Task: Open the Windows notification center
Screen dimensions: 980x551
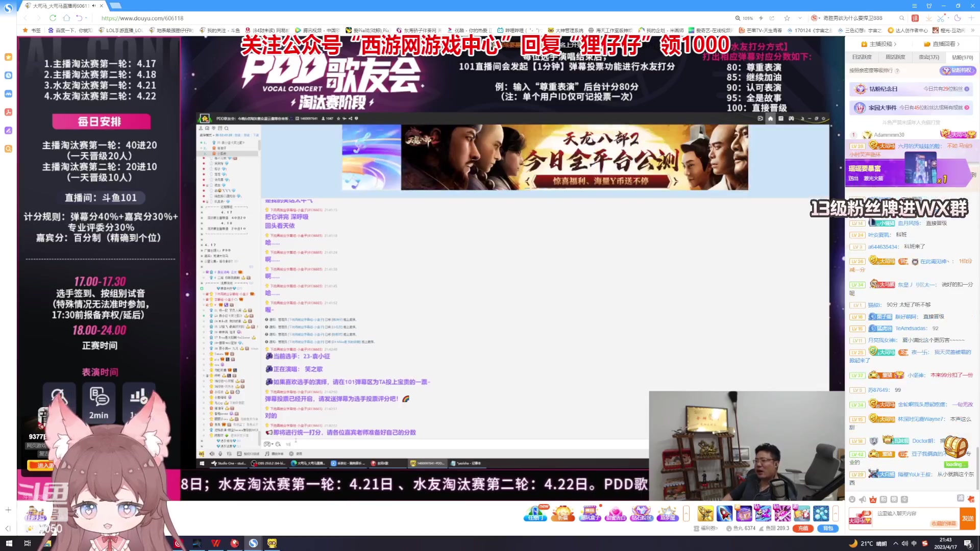Action: point(968,543)
